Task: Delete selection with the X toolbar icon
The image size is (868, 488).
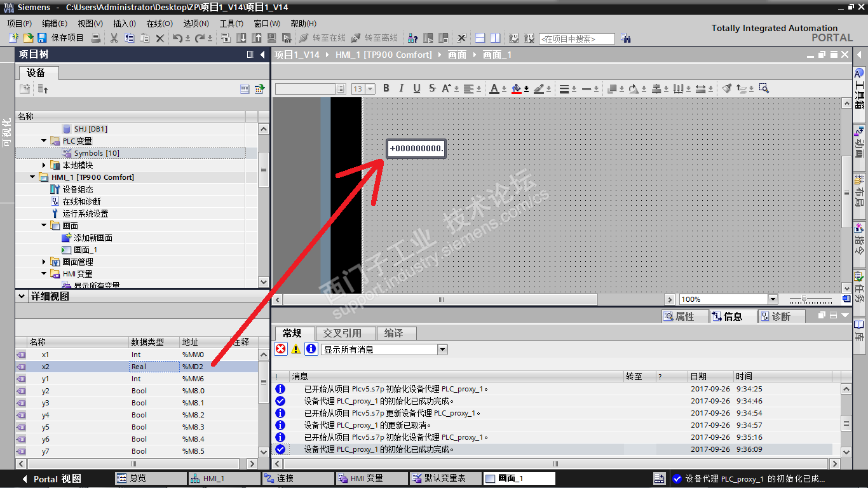Action: [x=160, y=38]
